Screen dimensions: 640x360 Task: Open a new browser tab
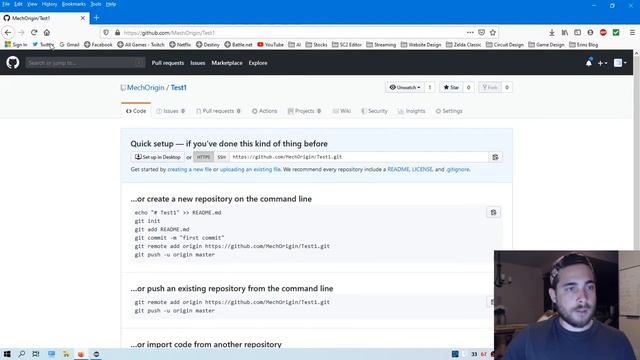coord(96,18)
